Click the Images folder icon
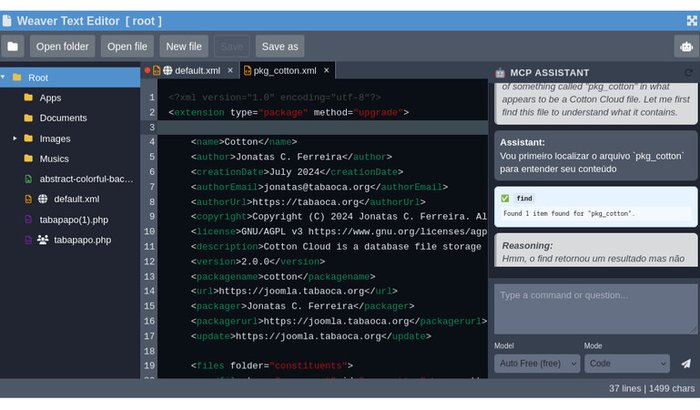 point(28,138)
